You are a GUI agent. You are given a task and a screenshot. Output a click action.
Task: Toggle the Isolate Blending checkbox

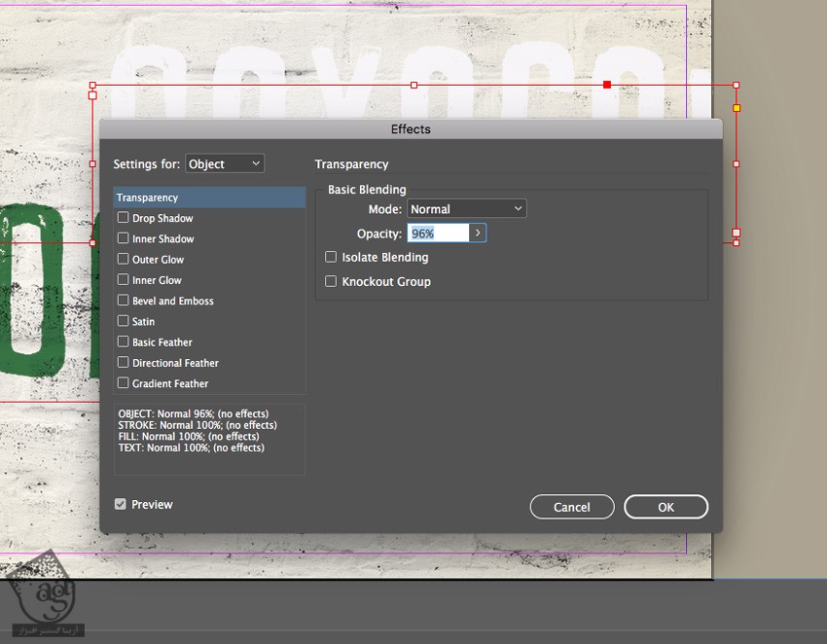331,258
